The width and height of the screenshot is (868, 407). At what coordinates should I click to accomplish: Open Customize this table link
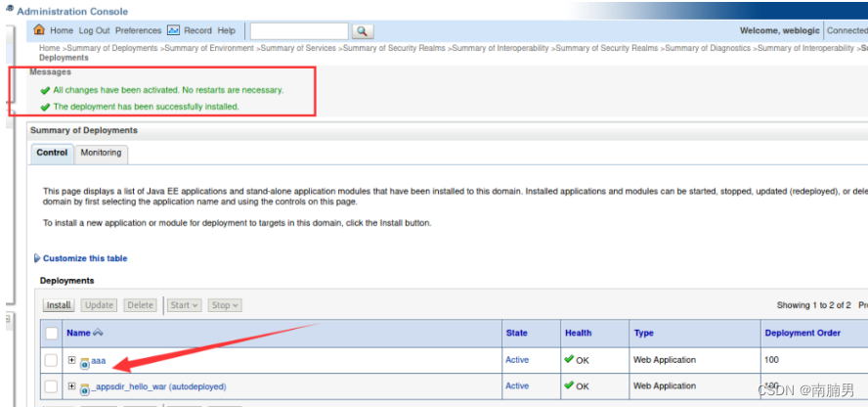pyautogui.click(x=85, y=258)
